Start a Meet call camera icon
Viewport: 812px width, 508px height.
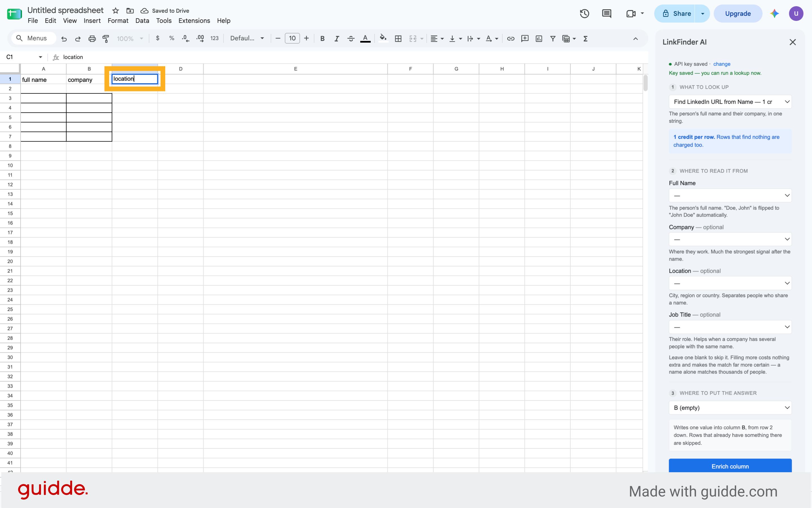click(x=631, y=14)
